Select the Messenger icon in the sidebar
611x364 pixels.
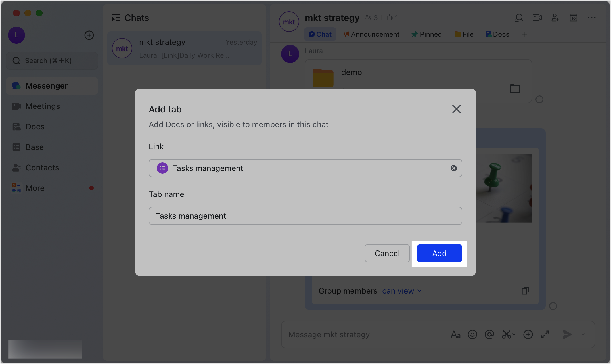pyautogui.click(x=16, y=86)
